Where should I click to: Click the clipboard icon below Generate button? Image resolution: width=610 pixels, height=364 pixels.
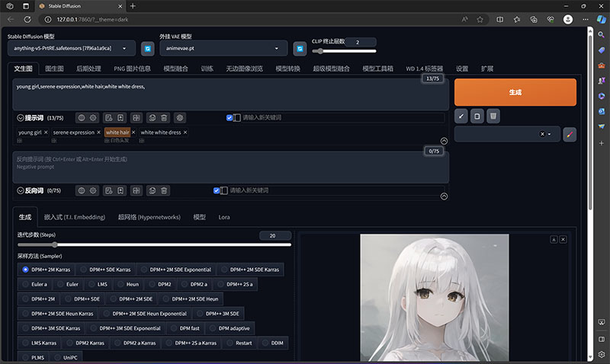pyautogui.click(x=477, y=117)
